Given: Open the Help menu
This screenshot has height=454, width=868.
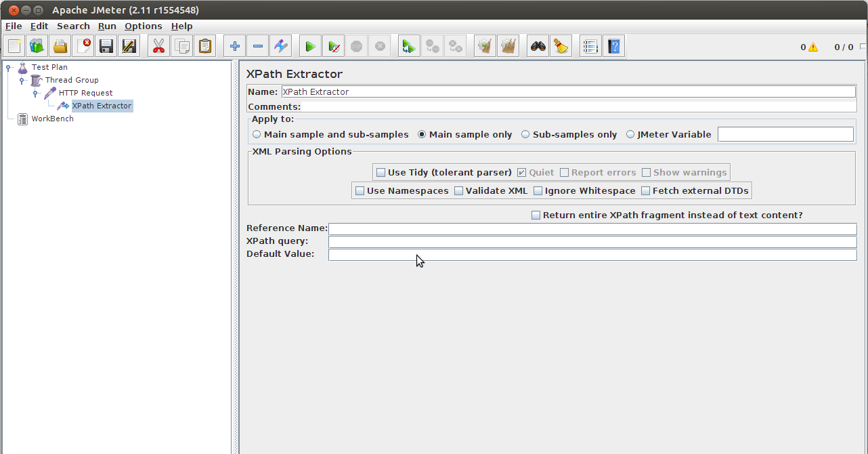Looking at the screenshot, I should [181, 26].
